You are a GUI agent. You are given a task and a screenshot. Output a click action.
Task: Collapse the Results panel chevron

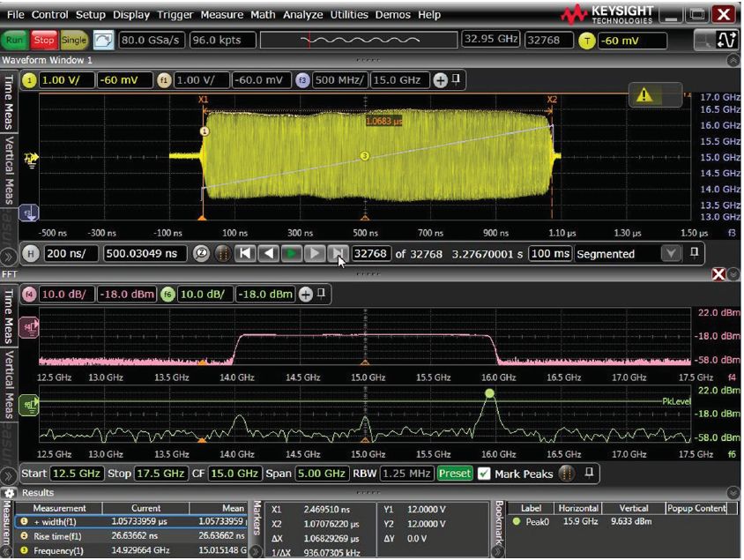click(733, 492)
